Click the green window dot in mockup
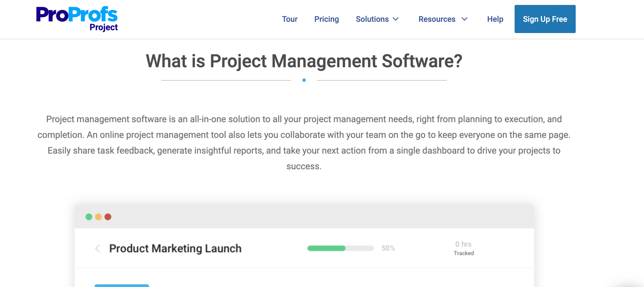Image resolution: width=644 pixels, height=287 pixels. [89, 217]
